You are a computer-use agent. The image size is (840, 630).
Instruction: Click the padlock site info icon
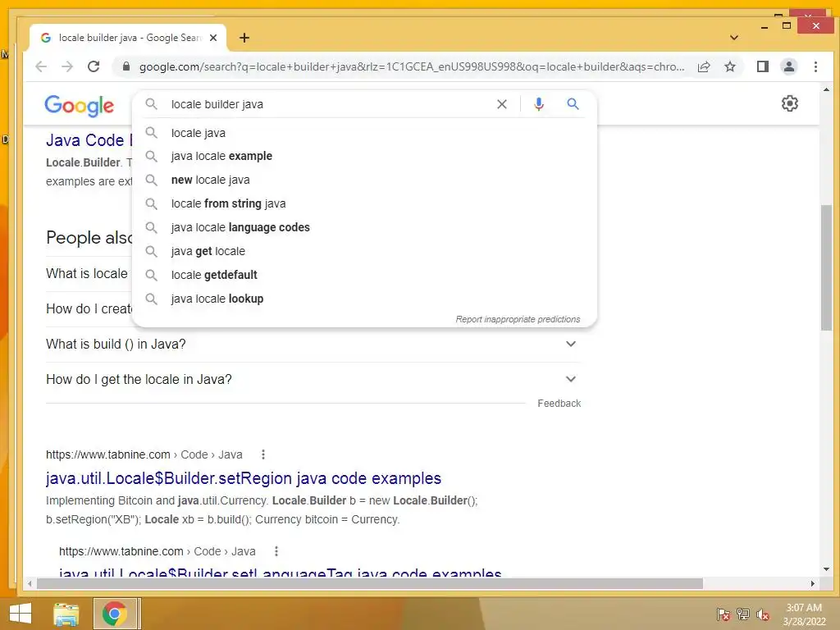126,66
